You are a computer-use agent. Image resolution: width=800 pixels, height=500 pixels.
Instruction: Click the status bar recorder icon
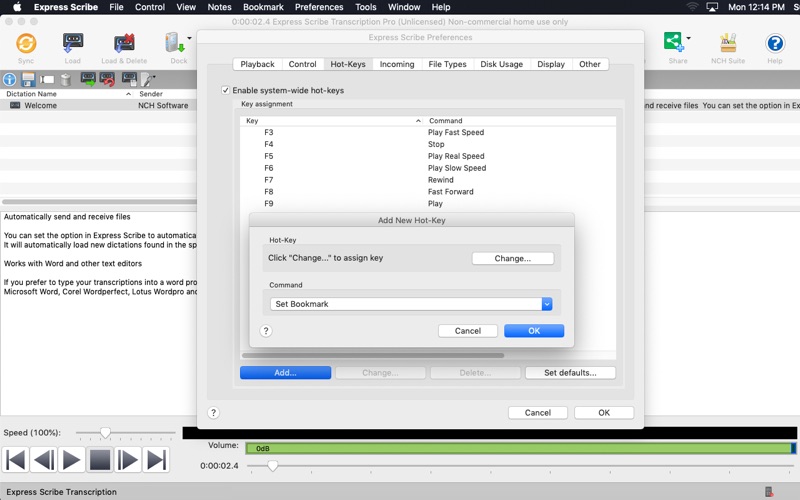769,492
